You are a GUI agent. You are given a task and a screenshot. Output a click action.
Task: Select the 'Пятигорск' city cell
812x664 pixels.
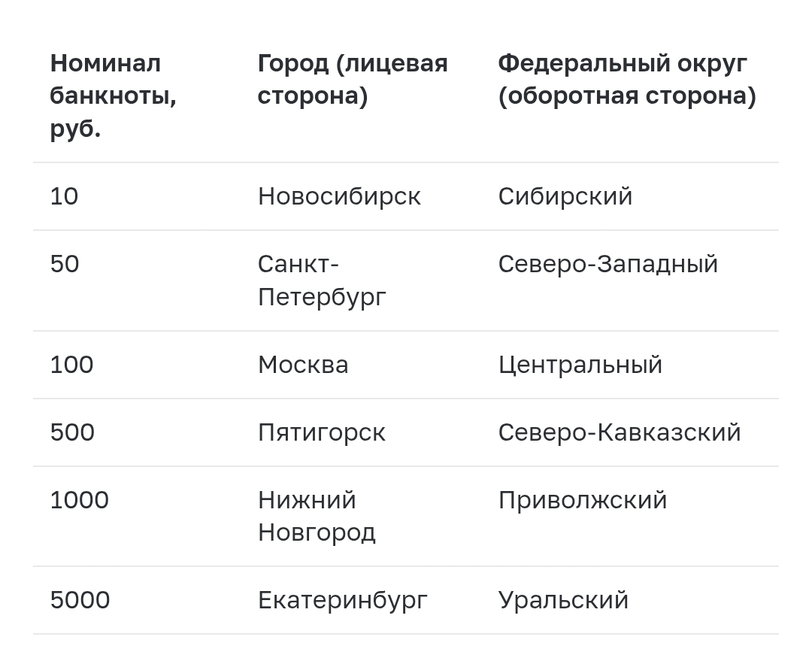322,432
